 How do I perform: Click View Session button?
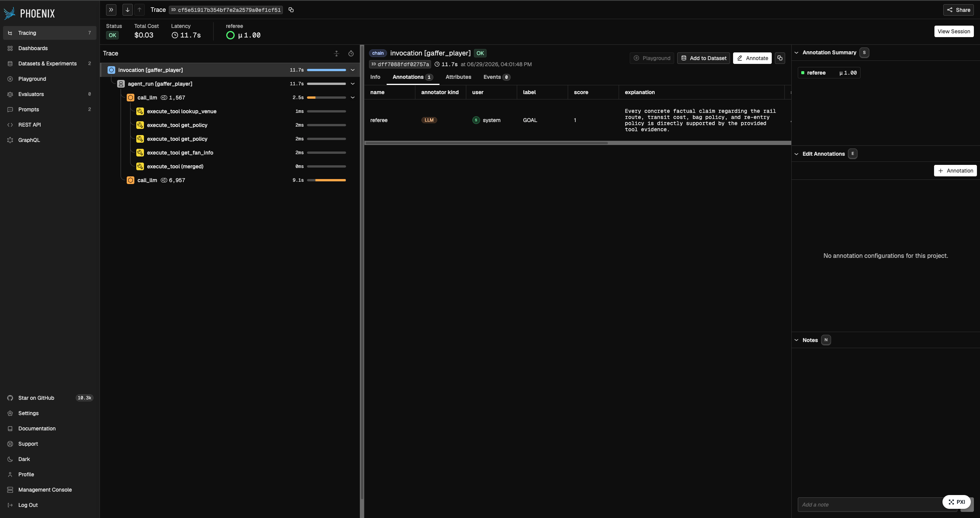coord(954,31)
